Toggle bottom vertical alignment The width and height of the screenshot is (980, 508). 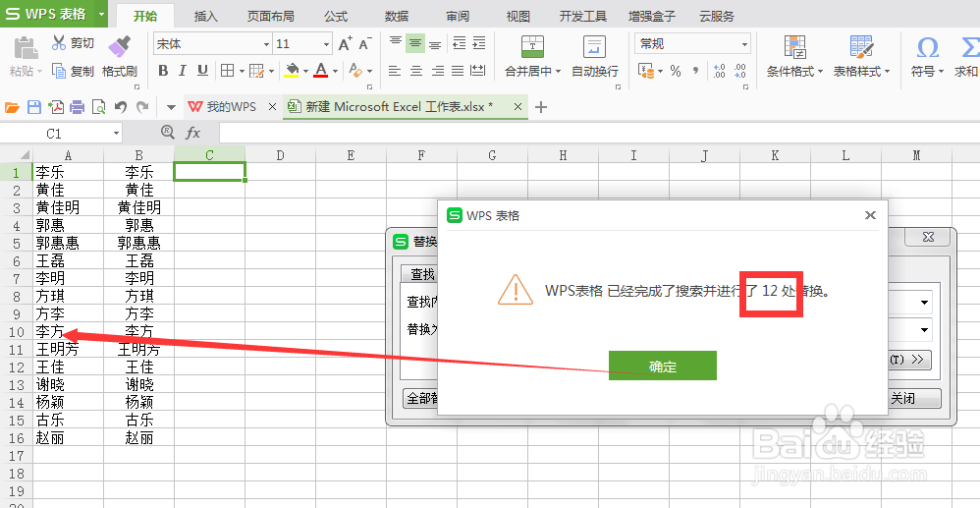click(434, 43)
